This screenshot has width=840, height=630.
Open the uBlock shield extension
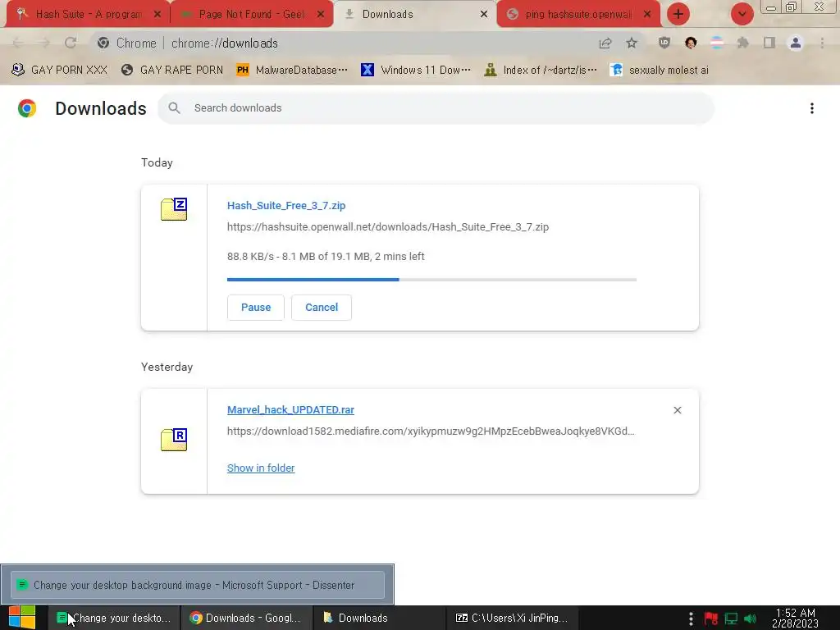pos(664,43)
